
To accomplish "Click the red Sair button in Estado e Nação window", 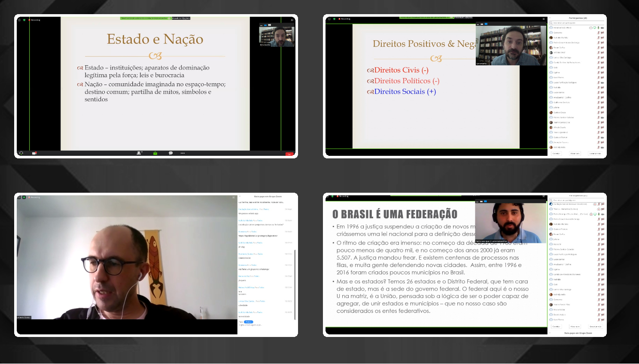I will click(x=289, y=154).
